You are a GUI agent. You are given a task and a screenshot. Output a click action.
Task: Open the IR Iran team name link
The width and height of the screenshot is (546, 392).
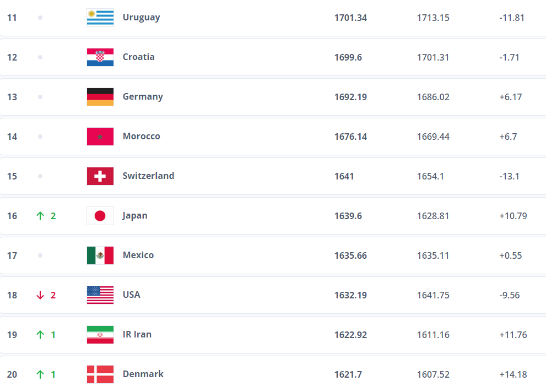click(137, 334)
